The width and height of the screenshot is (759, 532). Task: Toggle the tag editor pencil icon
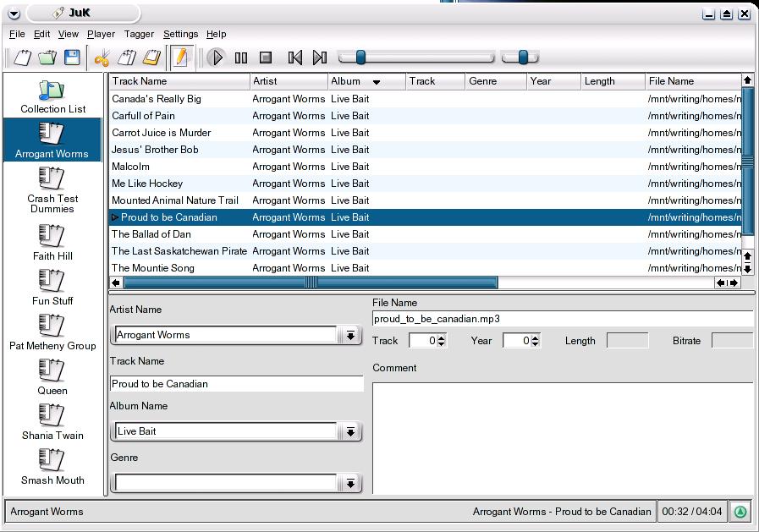pyautogui.click(x=179, y=58)
